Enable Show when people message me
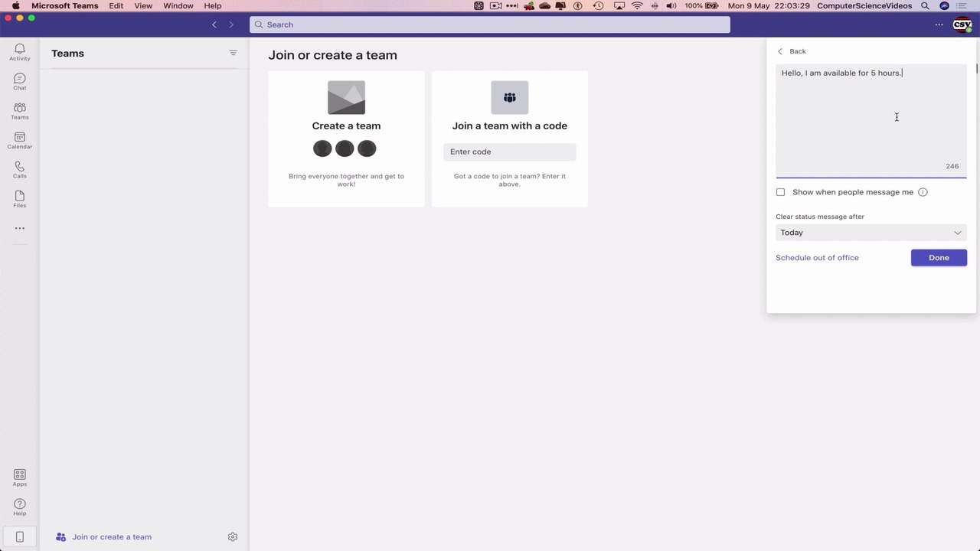 (780, 192)
